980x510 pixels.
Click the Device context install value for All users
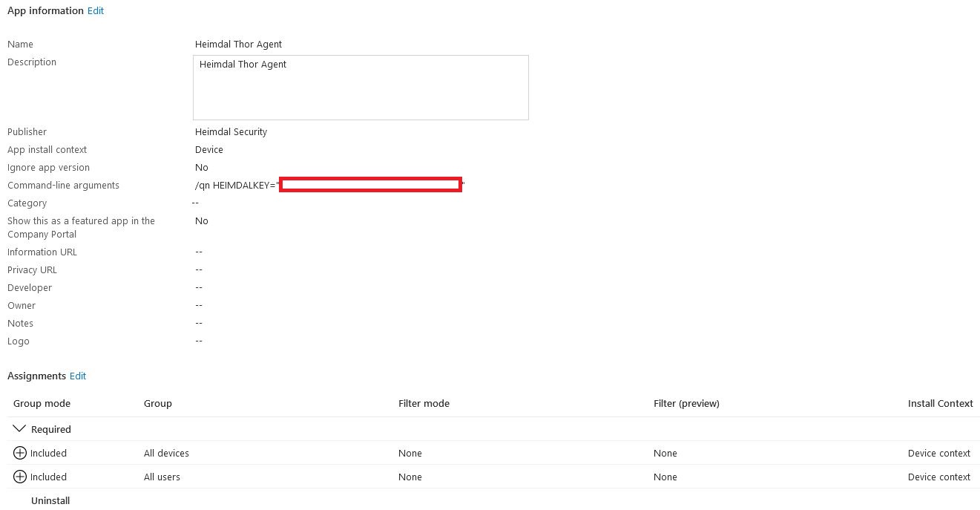point(940,477)
